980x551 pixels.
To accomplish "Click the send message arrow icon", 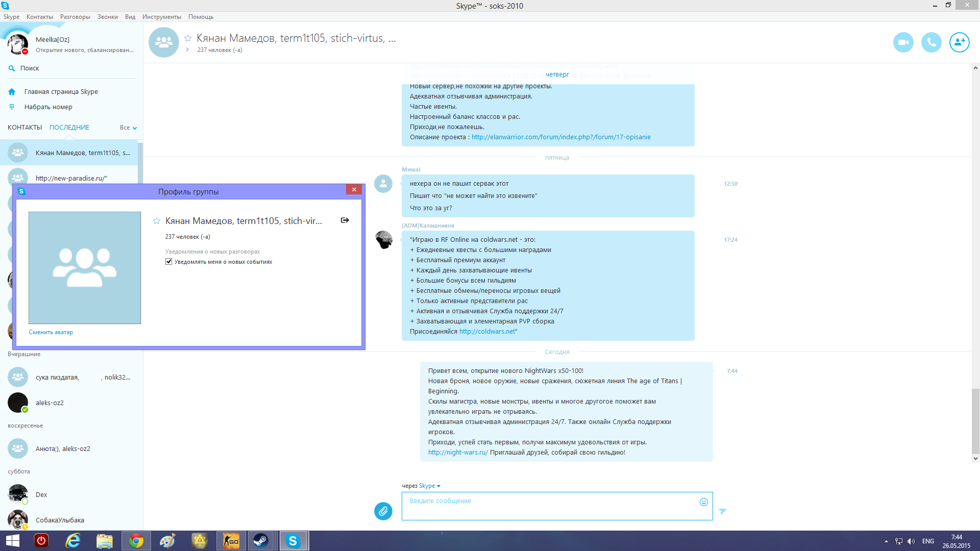I will (722, 511).
